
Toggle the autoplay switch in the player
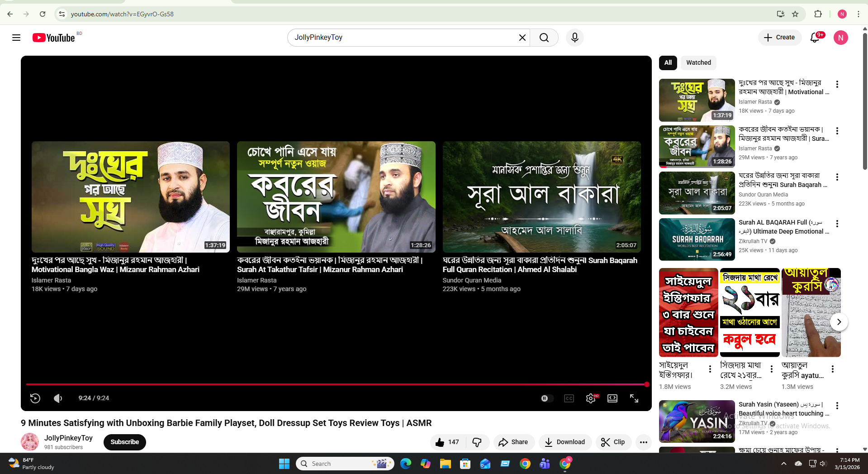pyautogui.click(x=547, y=398)
